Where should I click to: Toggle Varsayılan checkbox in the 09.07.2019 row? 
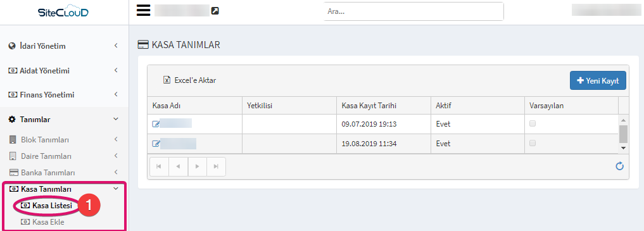click(x=533, y=123)
